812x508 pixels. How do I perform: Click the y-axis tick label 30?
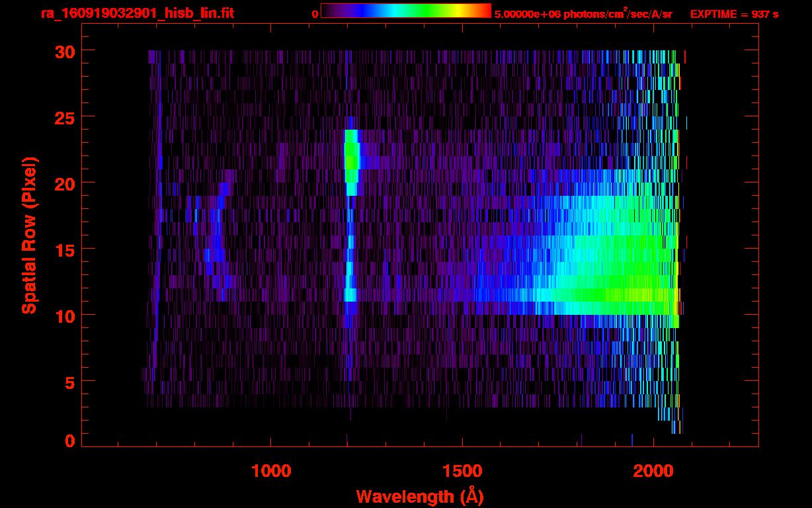[64, 51]
